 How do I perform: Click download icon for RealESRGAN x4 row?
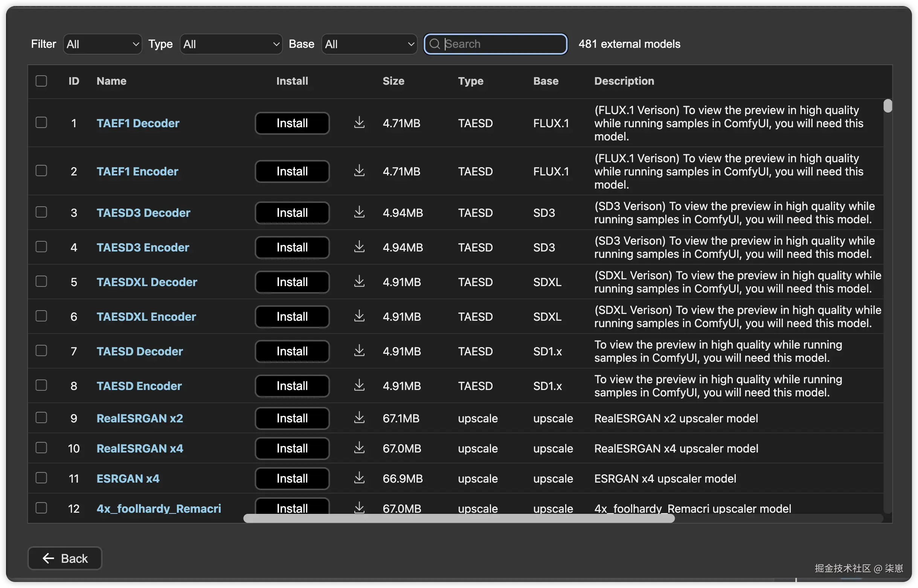(x=359, y=448)
